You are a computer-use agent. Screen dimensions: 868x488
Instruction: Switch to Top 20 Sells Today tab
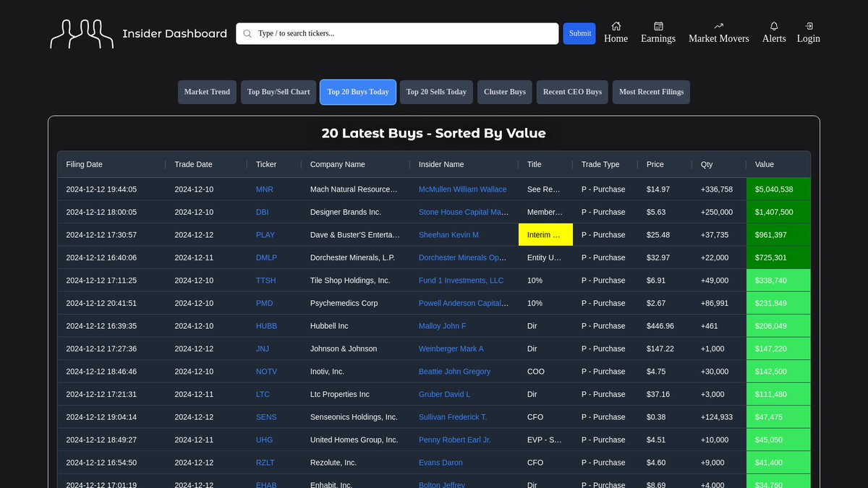(436, 92)
